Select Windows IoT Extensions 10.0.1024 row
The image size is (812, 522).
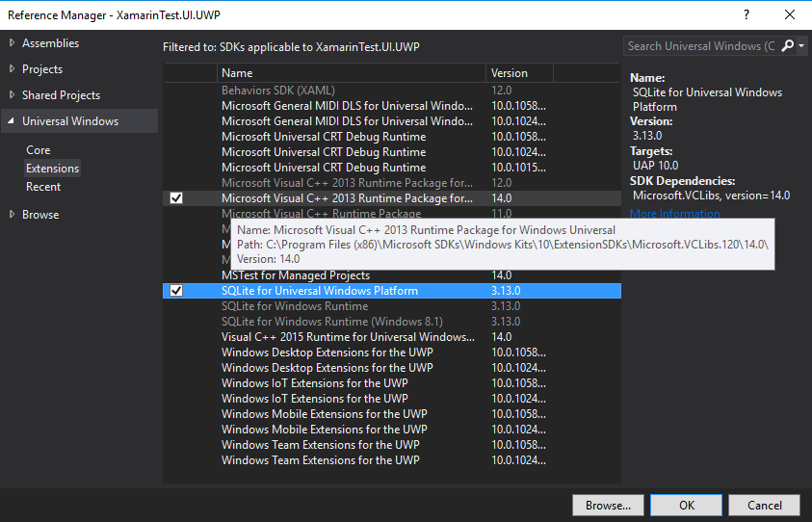[x=392, y=398]
